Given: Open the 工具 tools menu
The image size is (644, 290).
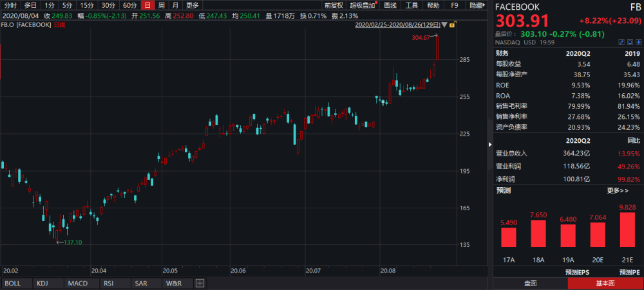Looking at the screenshot, I should (x=412, y=5).
